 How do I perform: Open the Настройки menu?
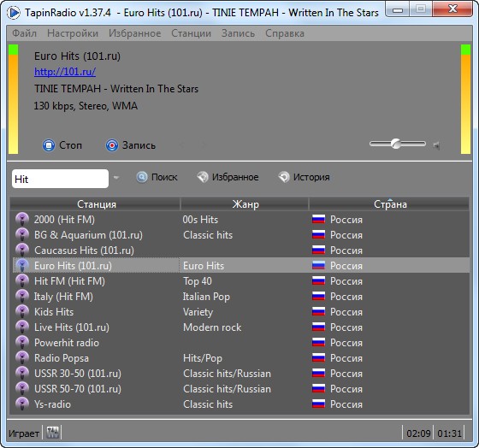73,33
